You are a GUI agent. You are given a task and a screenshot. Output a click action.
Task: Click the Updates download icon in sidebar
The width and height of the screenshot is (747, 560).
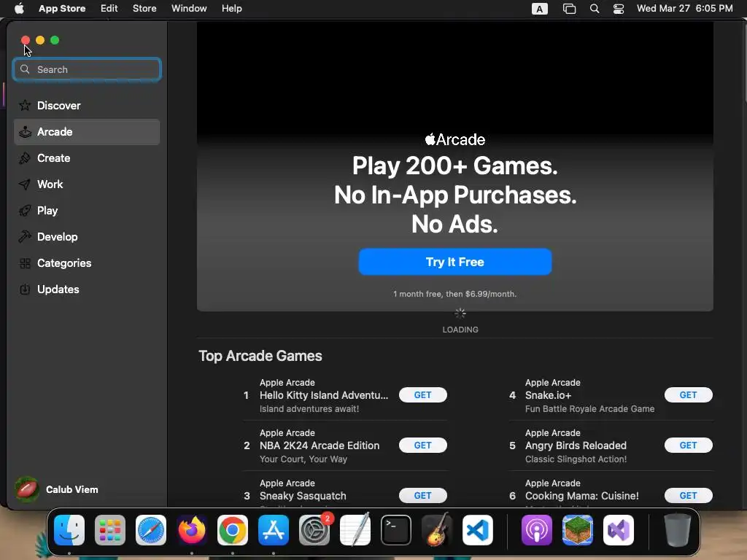pyautogui.click(x=25, y=289)
